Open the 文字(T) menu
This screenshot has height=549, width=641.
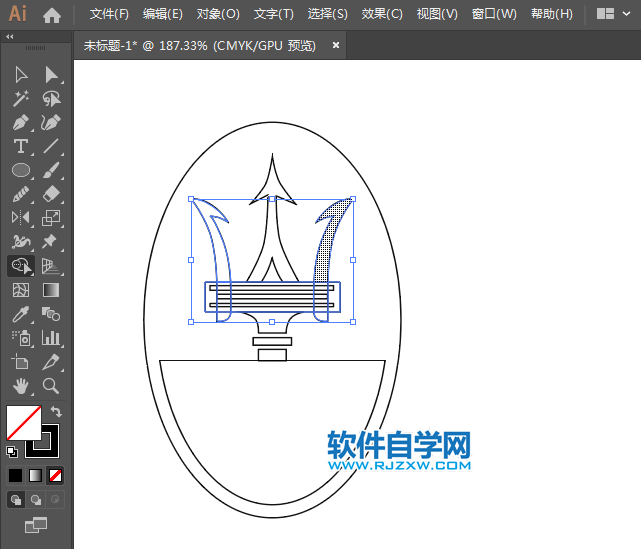pyautogui.click(x=273, y=14)
